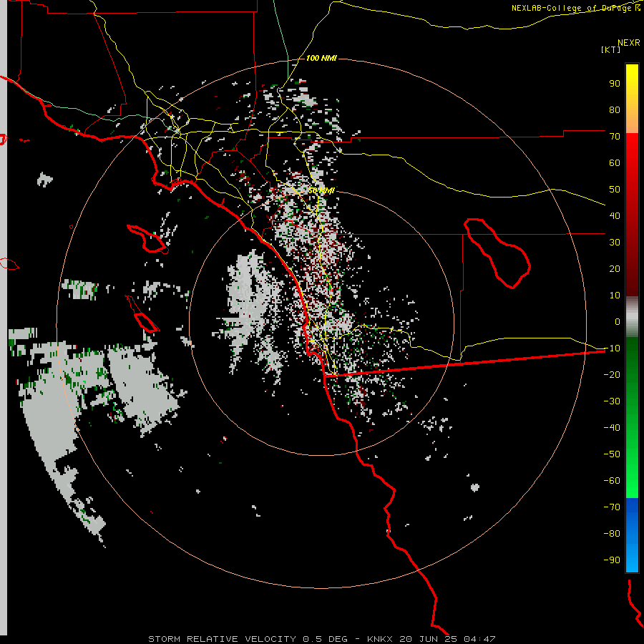Click the 60 label on the velocity scale
644x644 pixels.
click(615, 162)
